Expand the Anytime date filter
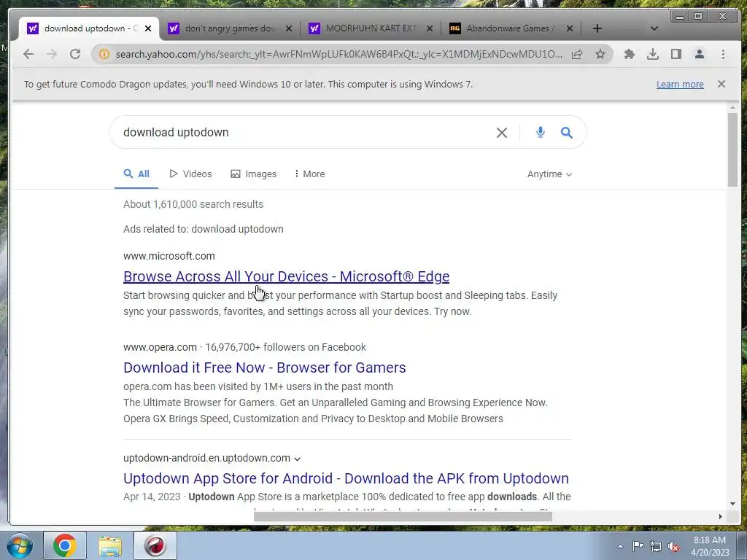This screenshot has height=560, width=747. tap(549, 174)
